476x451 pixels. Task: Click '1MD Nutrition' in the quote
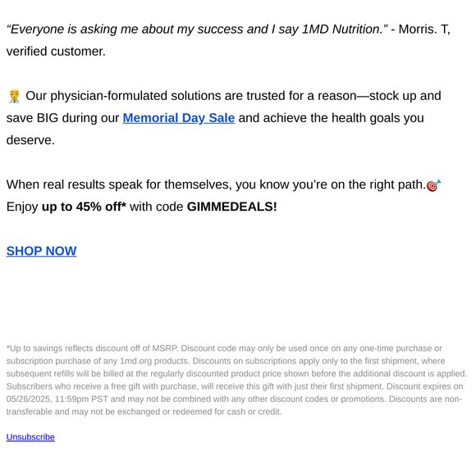coord(341,30)
